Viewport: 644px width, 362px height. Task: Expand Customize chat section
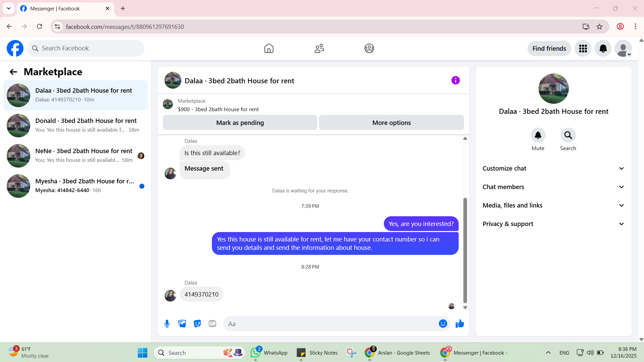pyautogui.click(x=553, y=169)
